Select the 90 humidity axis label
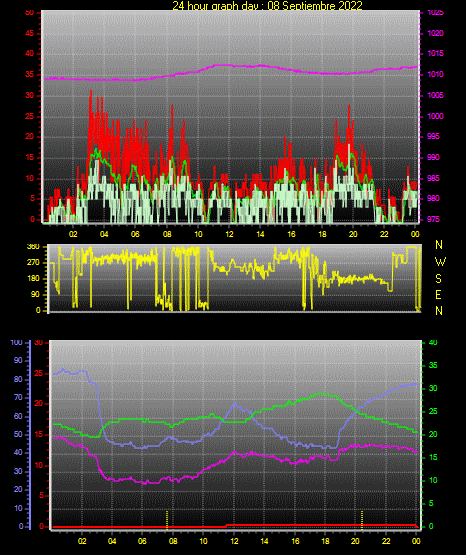This screenshot has width=466, height=555. pos(18,360)
